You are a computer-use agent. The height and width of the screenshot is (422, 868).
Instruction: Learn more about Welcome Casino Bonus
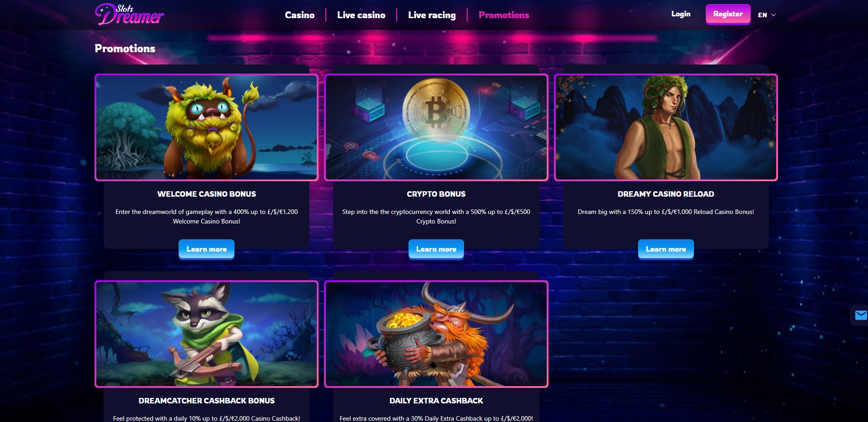(206, 249)
